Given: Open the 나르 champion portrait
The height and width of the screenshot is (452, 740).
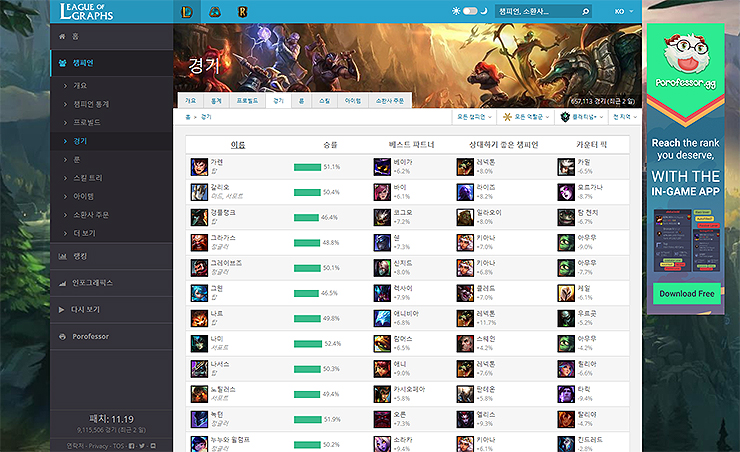Looking at the screenshot, I should coord(199,318).
